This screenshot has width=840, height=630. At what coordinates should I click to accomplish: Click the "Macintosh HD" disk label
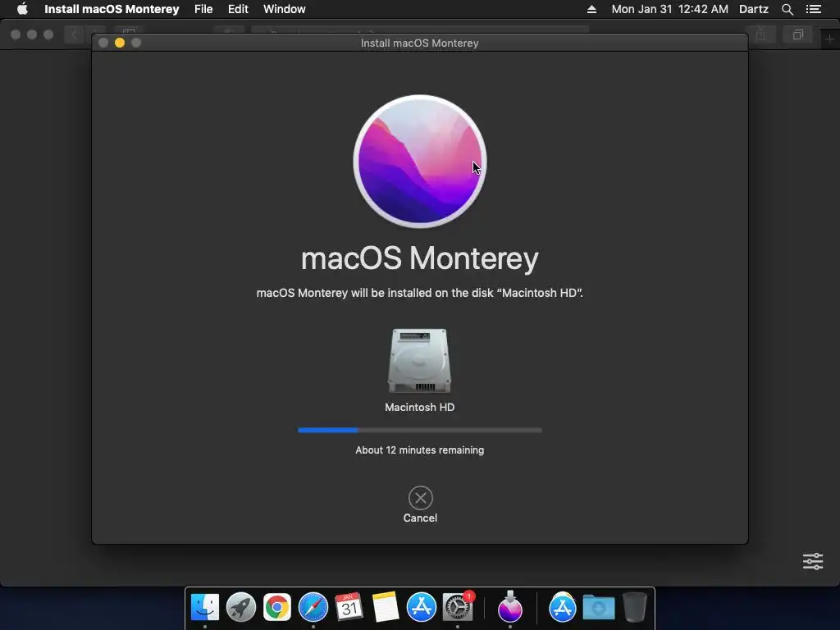point(419,407)
